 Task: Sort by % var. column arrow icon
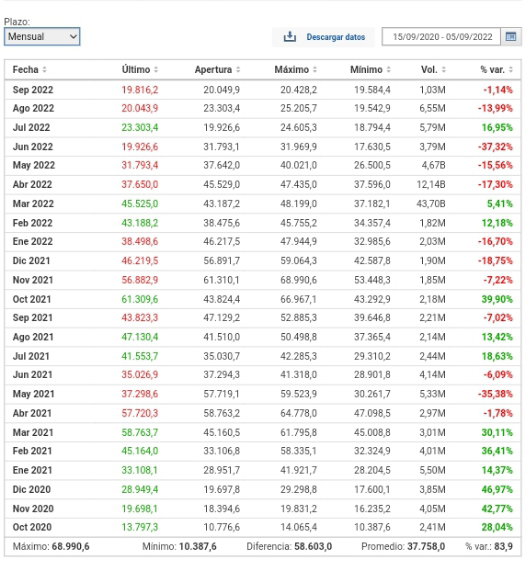point(511,69)
